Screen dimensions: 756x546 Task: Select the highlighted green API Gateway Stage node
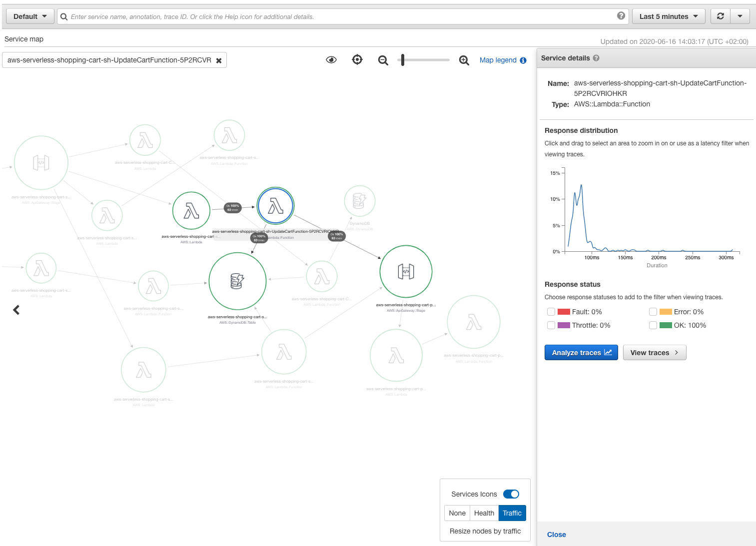pyautogui.click(x=406, y=272)
